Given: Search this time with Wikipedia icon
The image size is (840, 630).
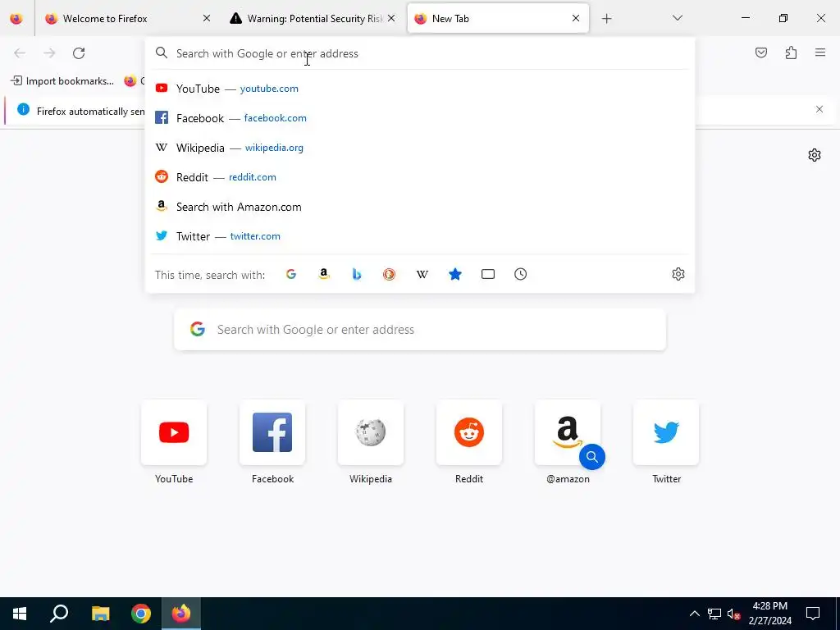Looking at the screenshot, I should [x=422, y=274].
